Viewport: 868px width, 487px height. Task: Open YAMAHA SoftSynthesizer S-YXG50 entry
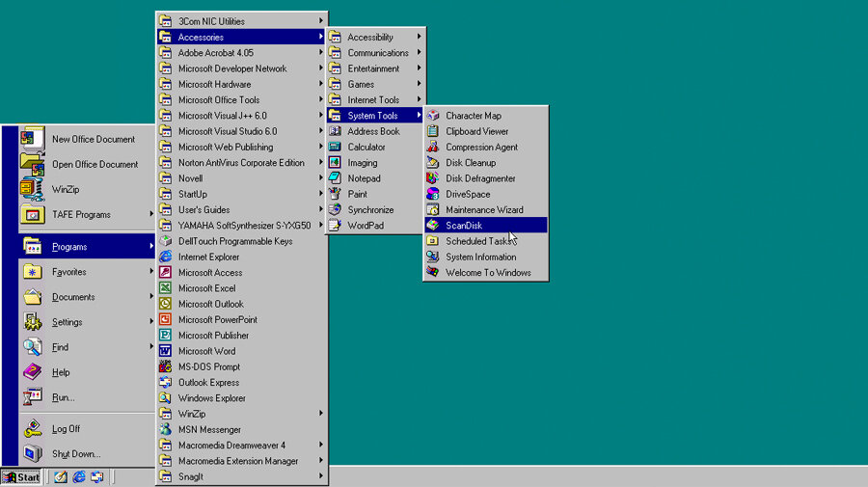[x=242, y=226]
